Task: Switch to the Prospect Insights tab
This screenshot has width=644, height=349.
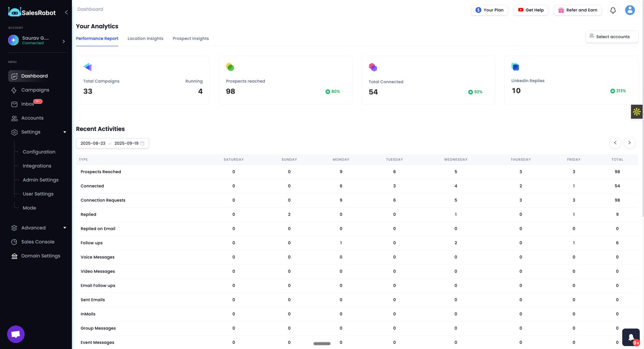Action: pyautogui.click(x=190, y=39)
